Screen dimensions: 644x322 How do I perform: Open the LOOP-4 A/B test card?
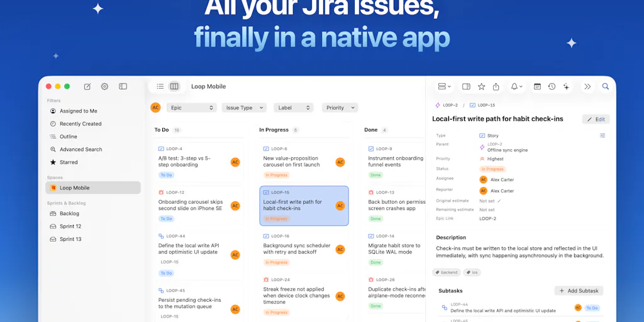click(x=199, y=162)
